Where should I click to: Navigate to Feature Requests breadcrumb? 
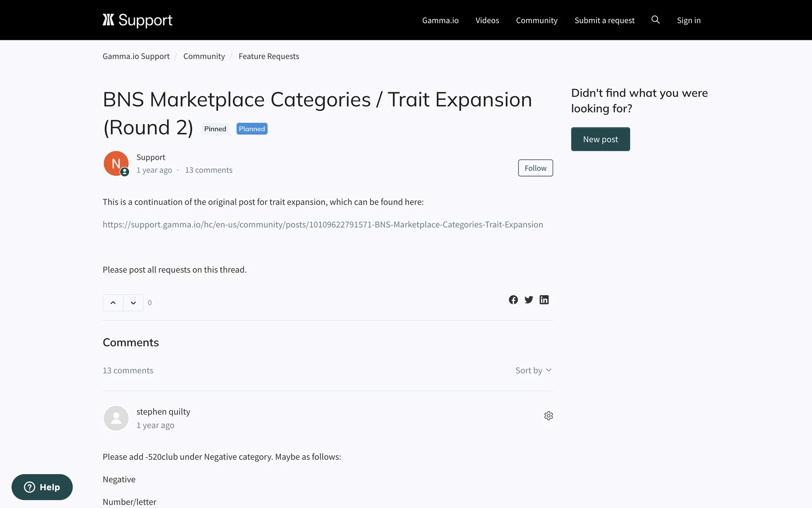269,56
